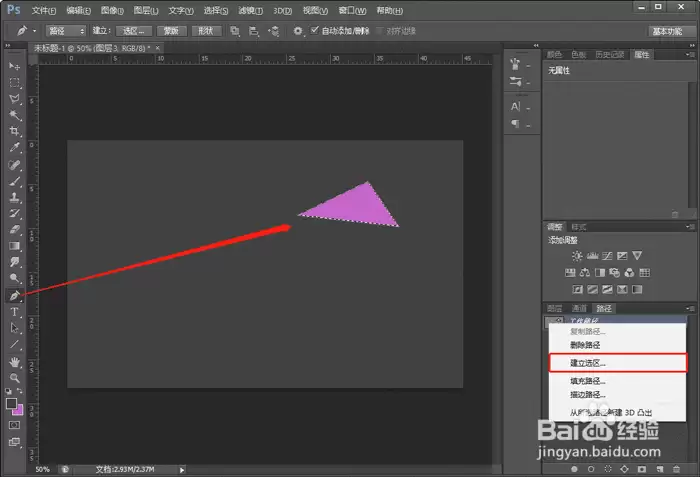Select the Eyedropper tool
This screenshot has width=700, height=477.
(x=14, y=147)
